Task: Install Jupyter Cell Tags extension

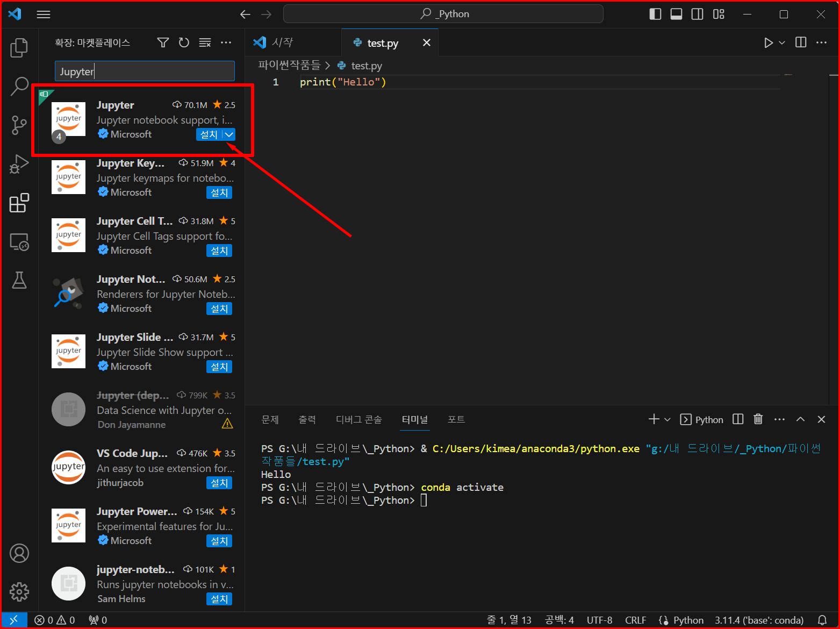Action: [x=219, y=251]
